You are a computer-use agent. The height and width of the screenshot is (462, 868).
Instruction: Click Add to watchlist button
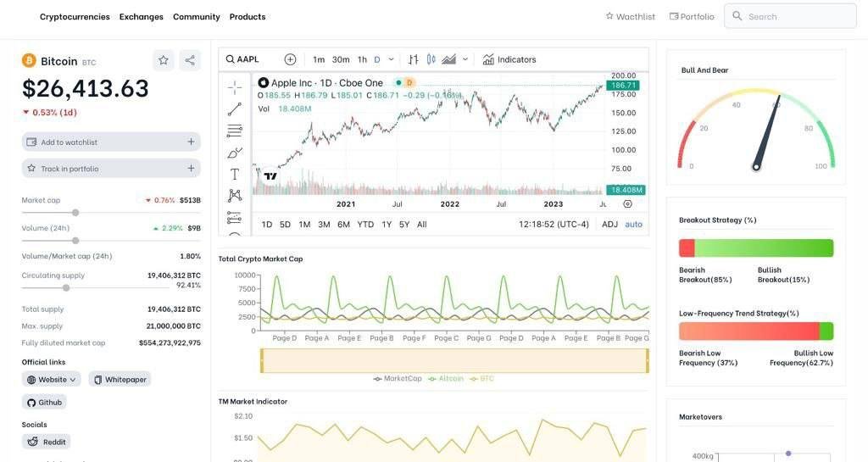[111, 142]
